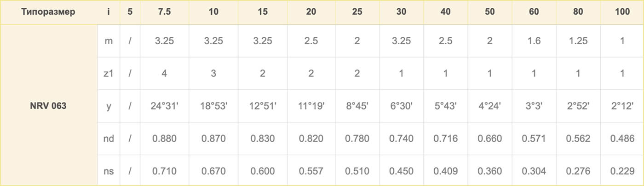The height and width of the screenshot is (186, 644).
Task: Click the z1 row label
Action: pyautogui.click(x=109, y=73)
